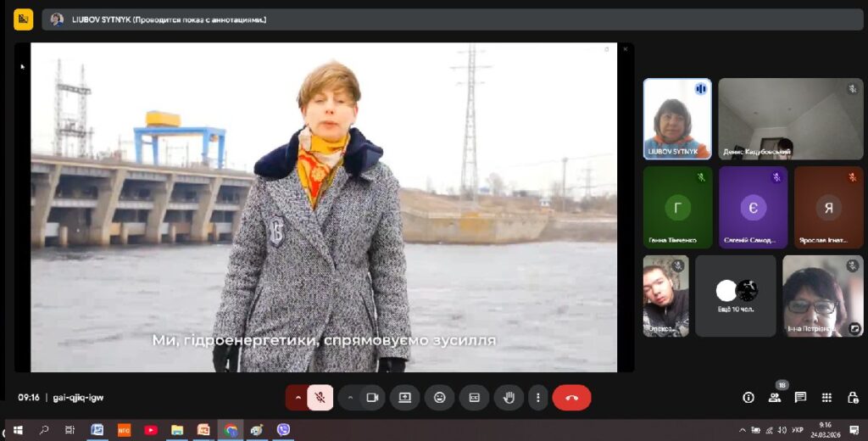Open the meeting details info icon

tap(748, 397)
